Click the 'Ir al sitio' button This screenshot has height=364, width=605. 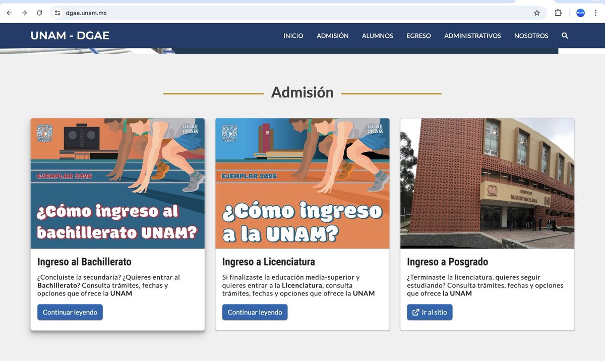[x=430, y=312]
